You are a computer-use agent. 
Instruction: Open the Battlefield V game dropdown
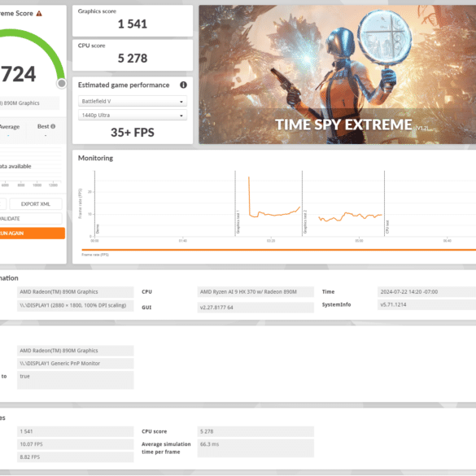(x=133, y=101)
